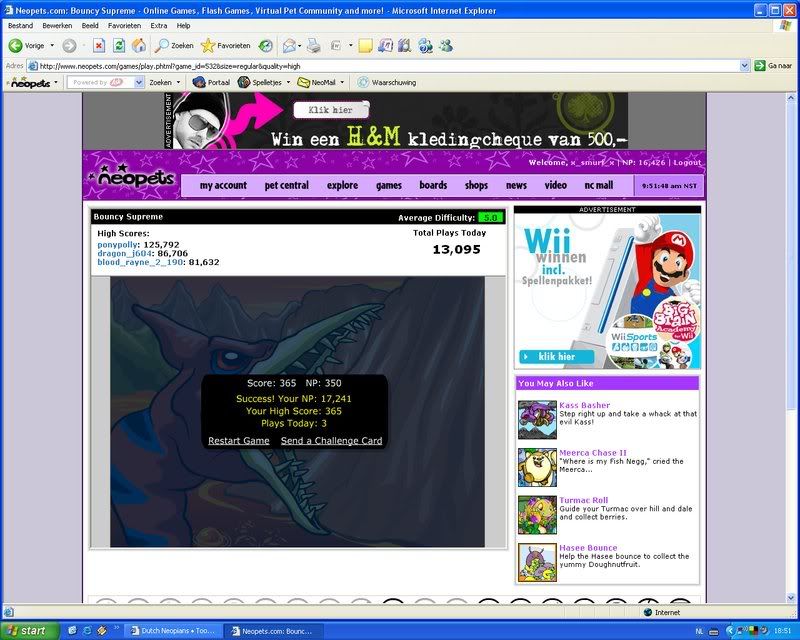Click the yellow note toolbar icon
The image size is (800, 640).
[x=365, y=46]
